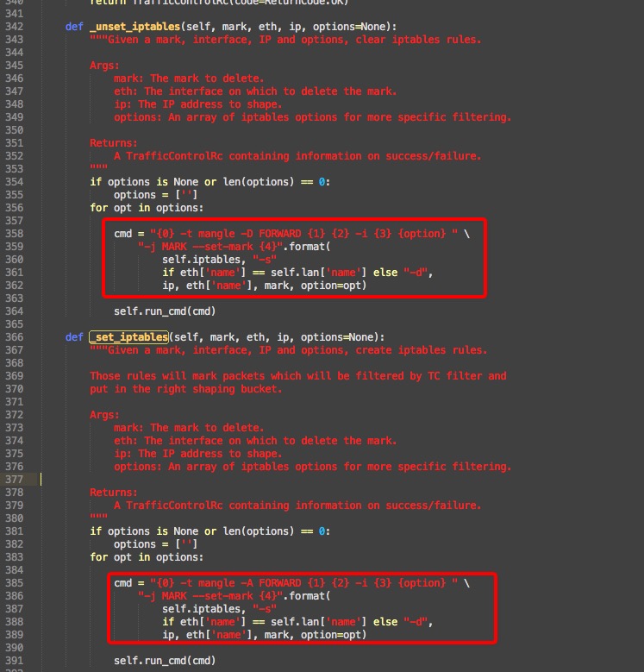
Task: Click 'eth: The interface on which' line 347
Action: pos(255,91)
